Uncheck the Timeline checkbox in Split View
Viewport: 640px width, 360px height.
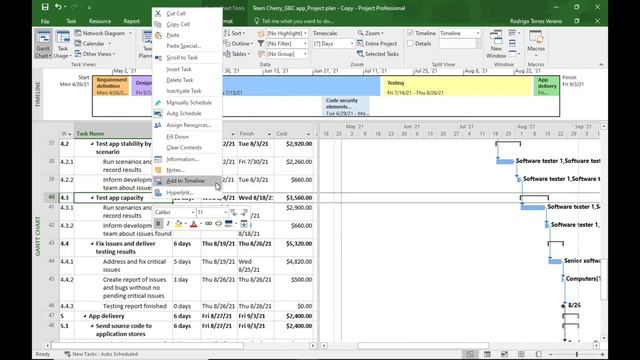point(410,33)
